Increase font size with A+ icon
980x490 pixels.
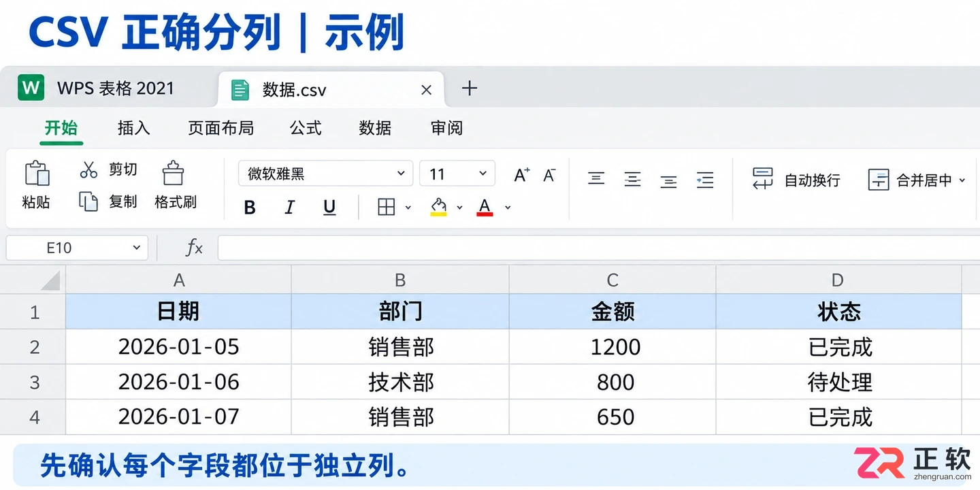tap(521, 175)
